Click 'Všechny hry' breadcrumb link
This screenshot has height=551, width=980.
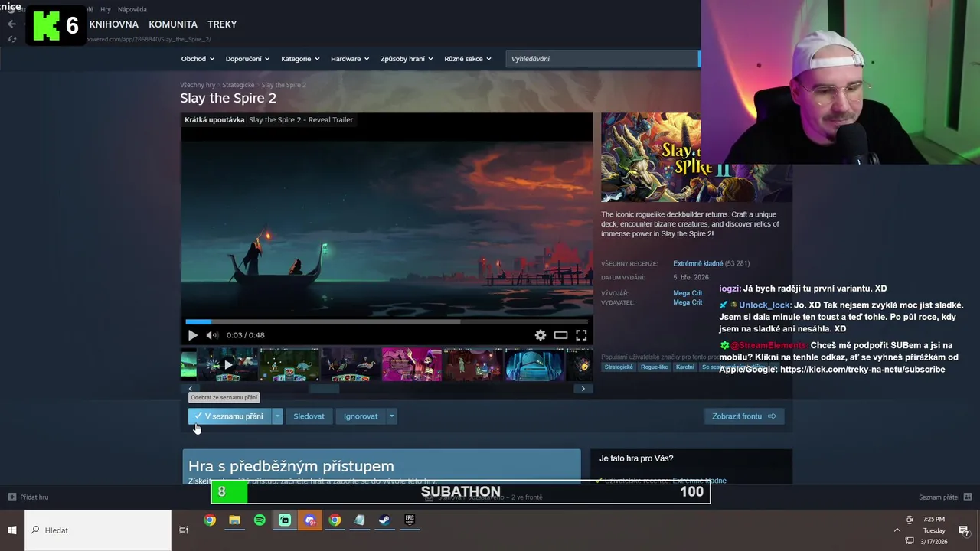point(198,85)
